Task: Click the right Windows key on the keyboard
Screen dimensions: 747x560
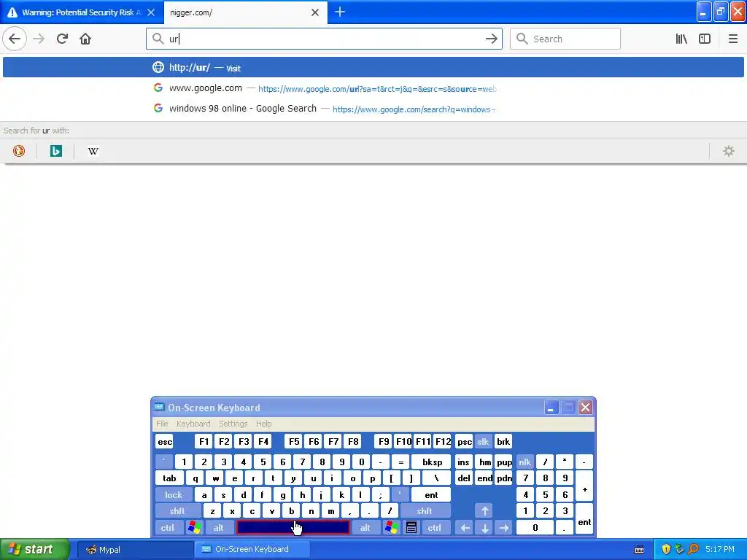Action: coord(392,527)
